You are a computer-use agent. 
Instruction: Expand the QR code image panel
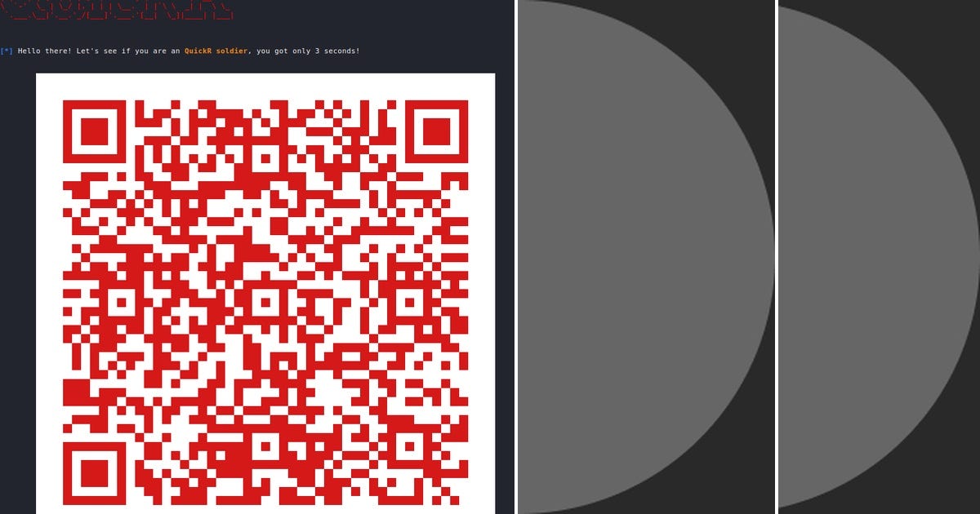(x=263, y=294)
